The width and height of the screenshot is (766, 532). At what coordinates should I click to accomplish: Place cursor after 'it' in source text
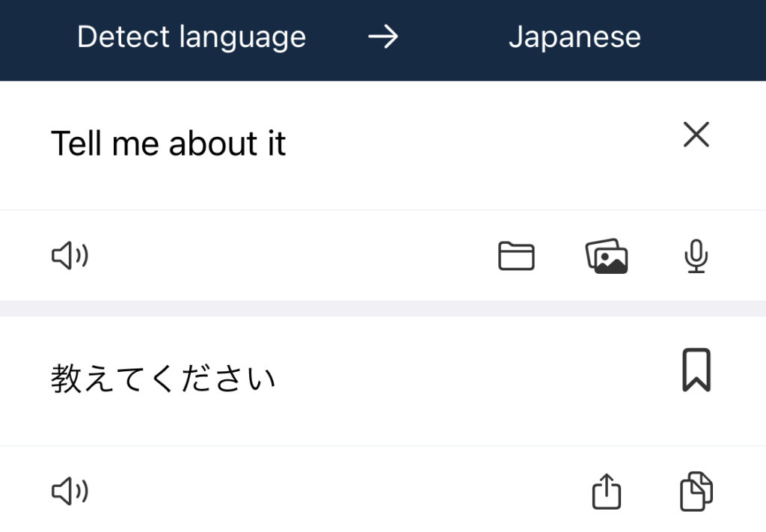(287, 144)
